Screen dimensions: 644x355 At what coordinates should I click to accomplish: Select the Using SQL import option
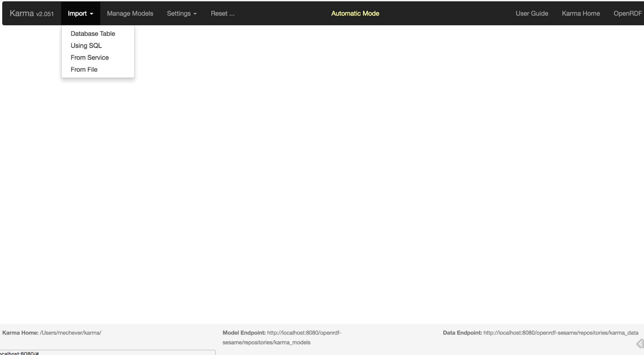coord(86,45)
